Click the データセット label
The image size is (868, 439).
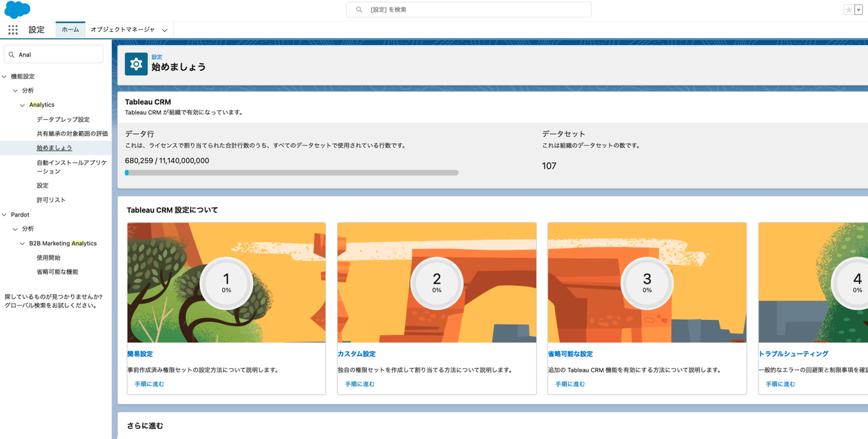pyautogui.click(x=564, y=134)
